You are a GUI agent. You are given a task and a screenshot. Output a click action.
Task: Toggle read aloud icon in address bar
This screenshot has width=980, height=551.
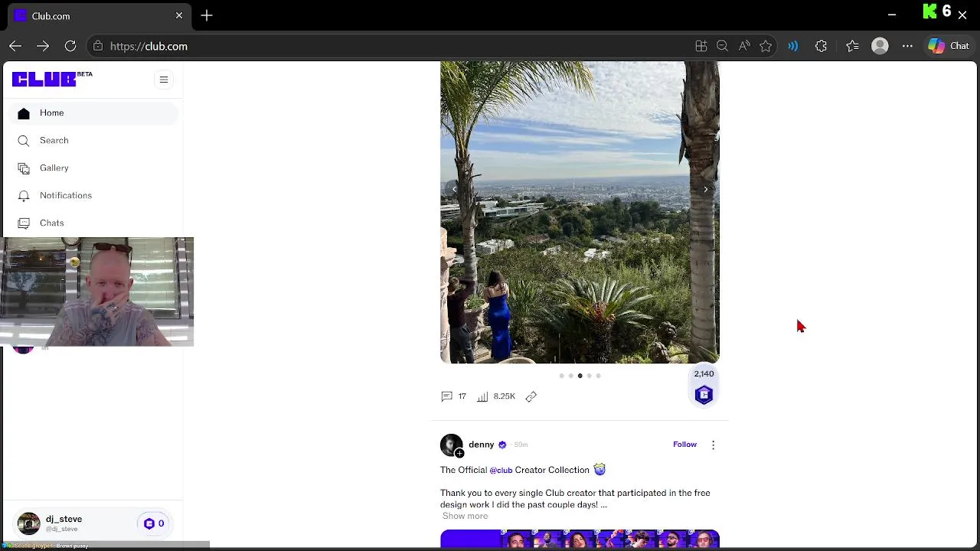pyautogui.click(x=744, y=46)
